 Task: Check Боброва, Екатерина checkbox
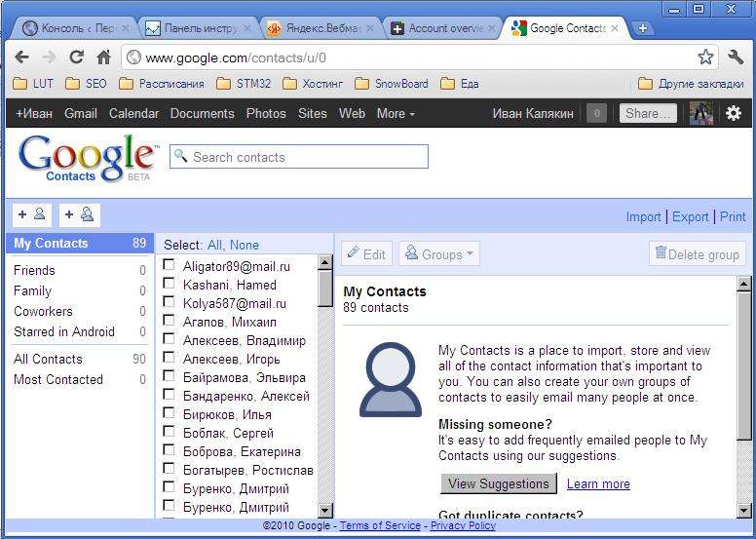point(169,450)
